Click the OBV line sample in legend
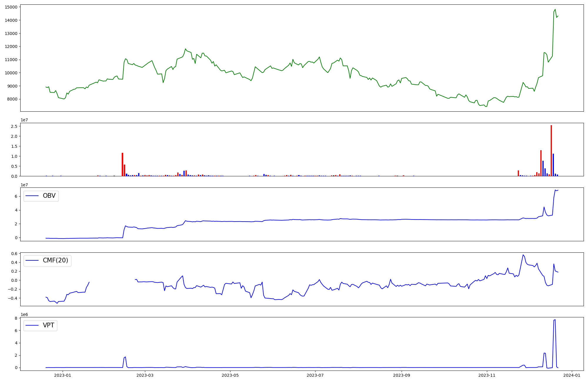 [32, 196]
